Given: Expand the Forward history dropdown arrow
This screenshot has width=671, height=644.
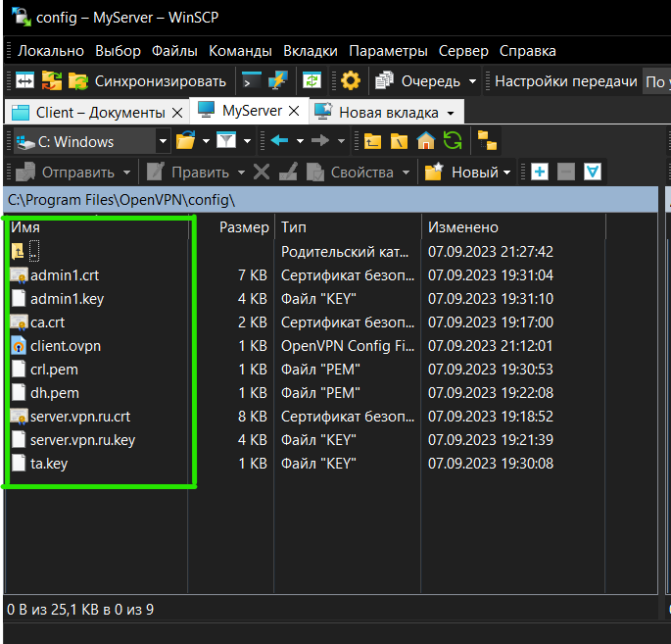Looking at the screenshot, I should 341,141.
